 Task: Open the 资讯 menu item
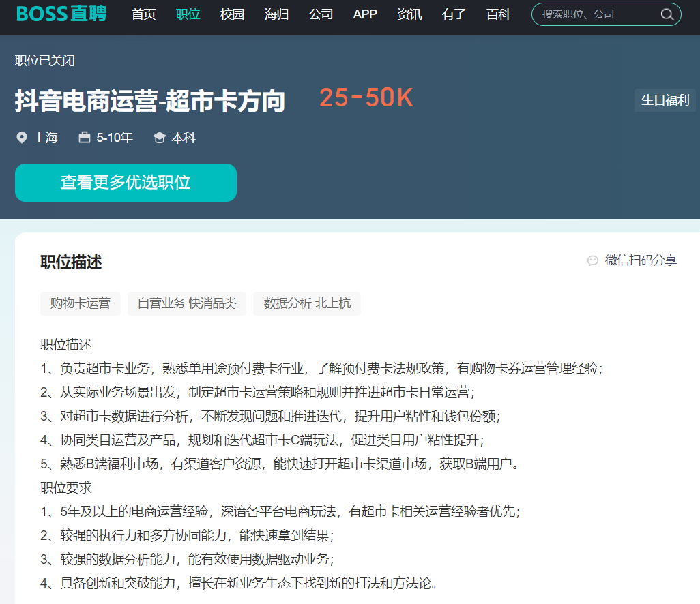pyautogui.click(x=409, y=14)
